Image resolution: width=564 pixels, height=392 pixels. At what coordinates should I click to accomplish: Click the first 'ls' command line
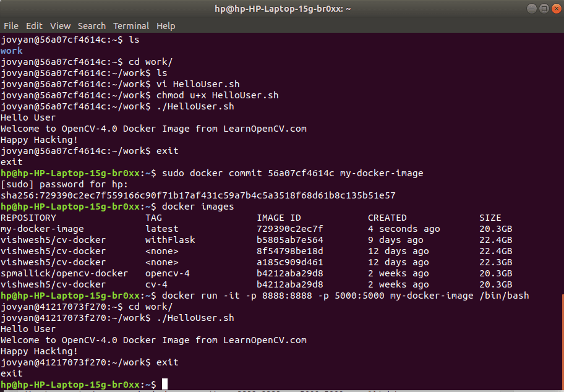click(70, 40)
